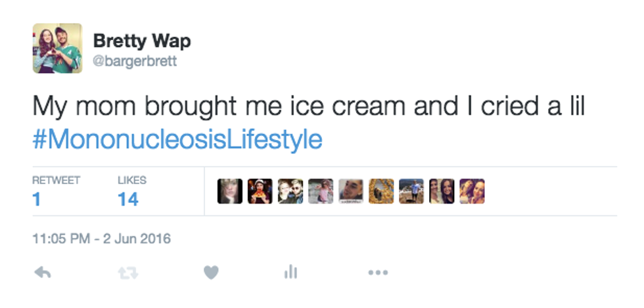The height and width of the screenshot is (308, 644).
Task: Open liker avatar with couple wearing sunglasses
Action: pos(290,191)
